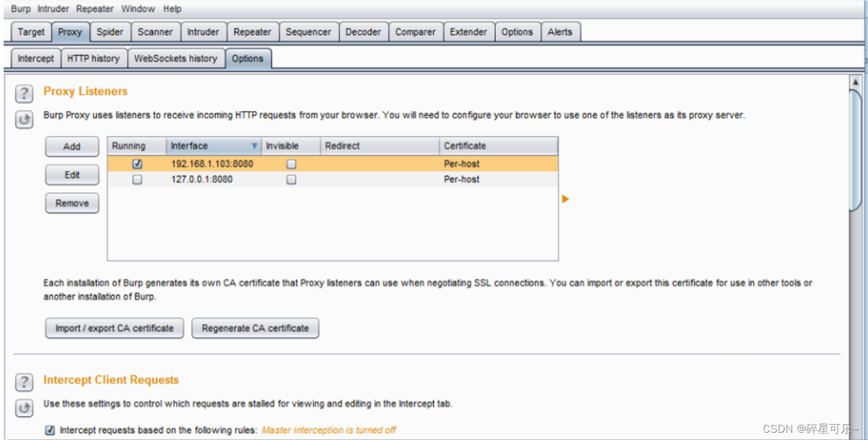Toggle Intercept requests based on rules checkbox

coord(50,430)
